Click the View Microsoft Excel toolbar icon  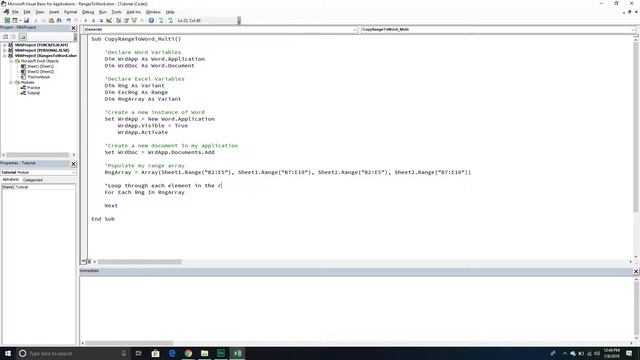click(7, 20)
